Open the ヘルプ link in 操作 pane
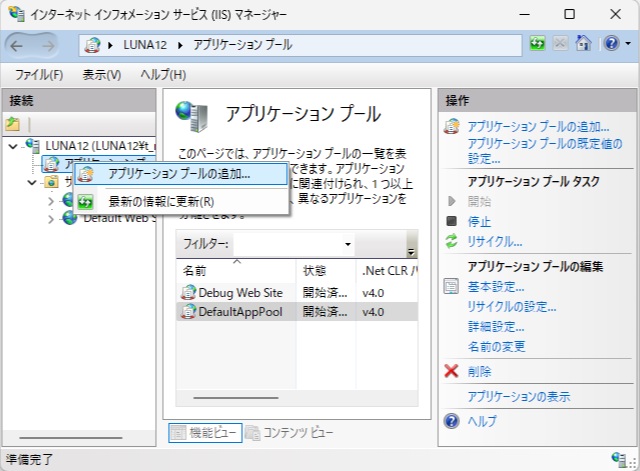The width and height of the screenshot is (640, 471). (x=482, y=421)
